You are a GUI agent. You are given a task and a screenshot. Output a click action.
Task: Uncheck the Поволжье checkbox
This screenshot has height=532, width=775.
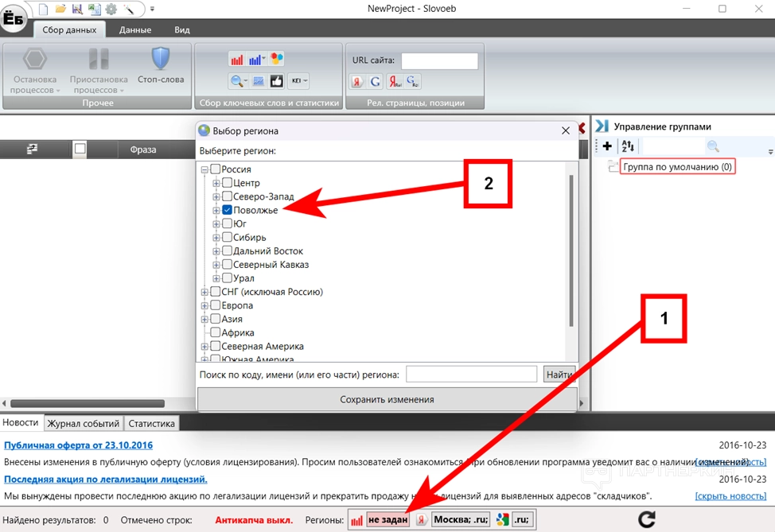pos(228,210)
